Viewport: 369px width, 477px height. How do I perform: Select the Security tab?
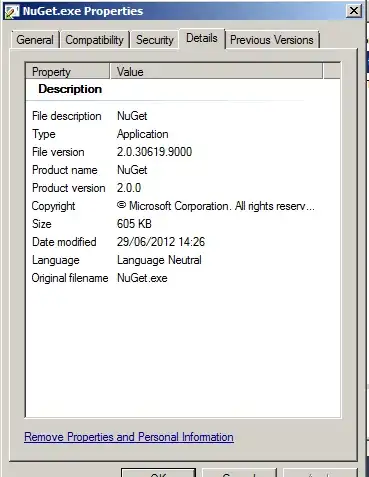pyautogui.click(x=155, y=40)
